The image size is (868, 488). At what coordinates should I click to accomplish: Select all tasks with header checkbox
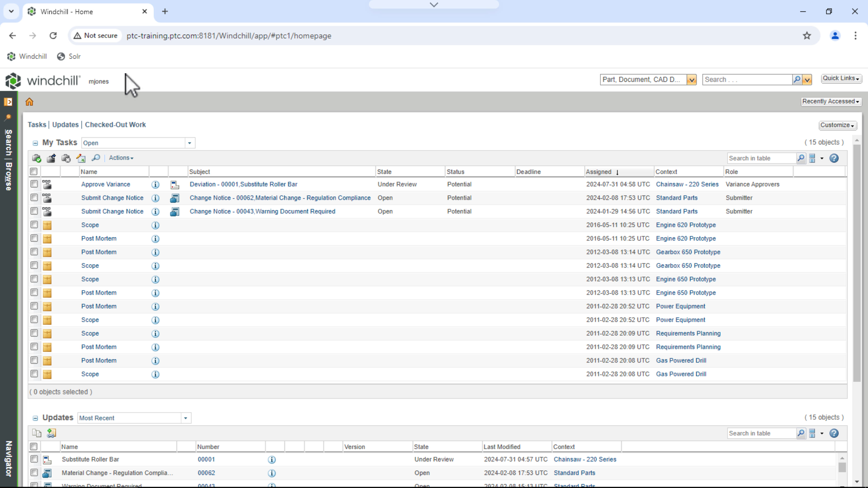[x=34, y=172]
